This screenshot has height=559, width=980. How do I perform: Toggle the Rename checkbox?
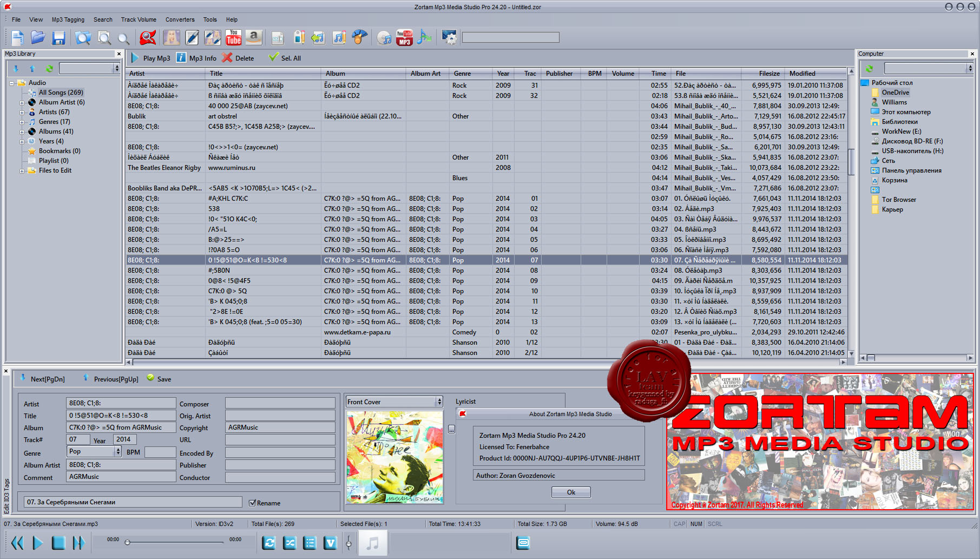pyautogui.click(x=252, y=503)
